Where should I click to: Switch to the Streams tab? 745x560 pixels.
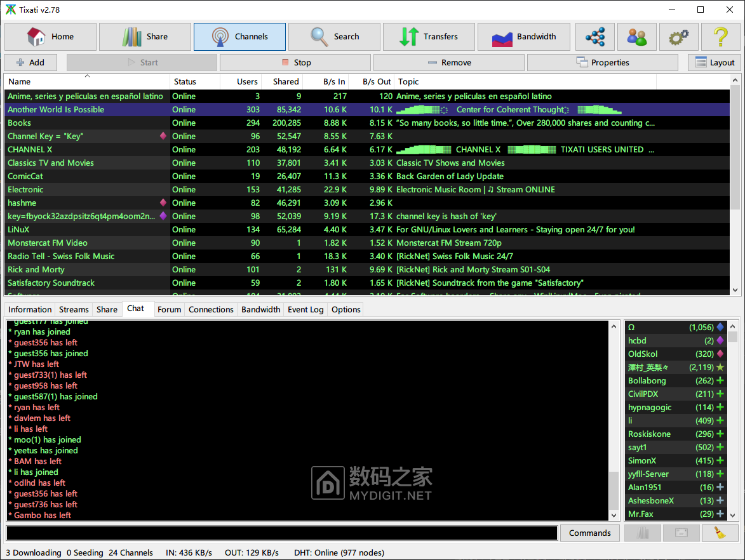pos(74,309)
